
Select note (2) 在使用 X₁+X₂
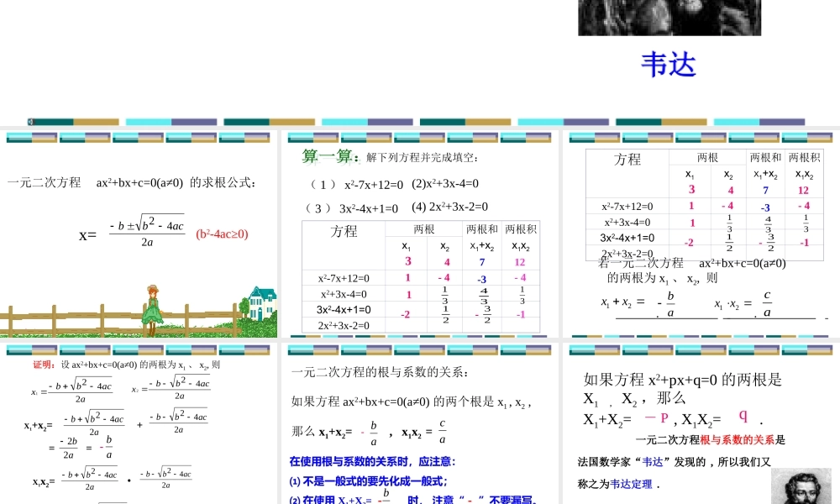tap(412, 499)
